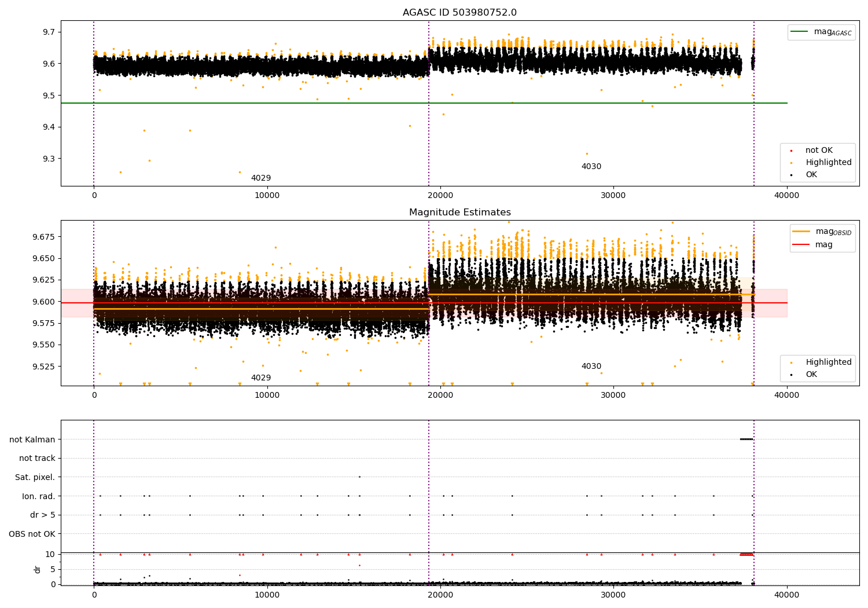868x608 pixels.
Task: Select 'Highlighted' legend entry in Magnitude Estimates plot
Action: point(828,362)
